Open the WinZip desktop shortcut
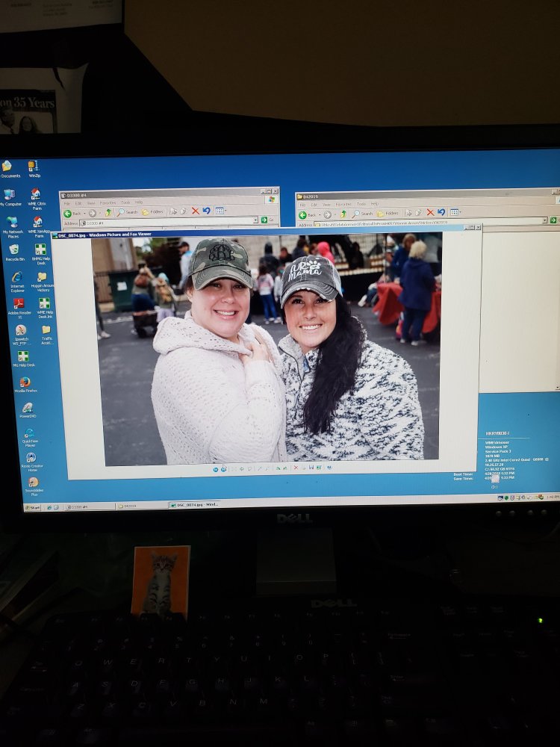 click(x=34, y=167)
